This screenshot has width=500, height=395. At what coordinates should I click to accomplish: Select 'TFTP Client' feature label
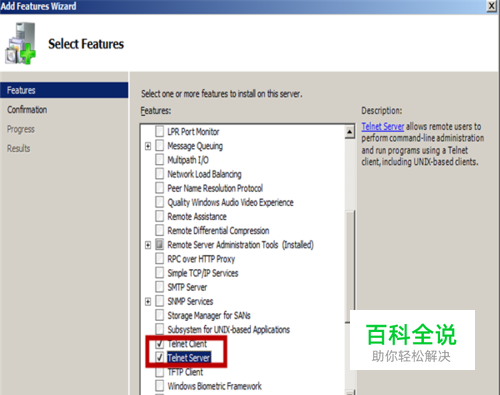[x=185, y=372]
